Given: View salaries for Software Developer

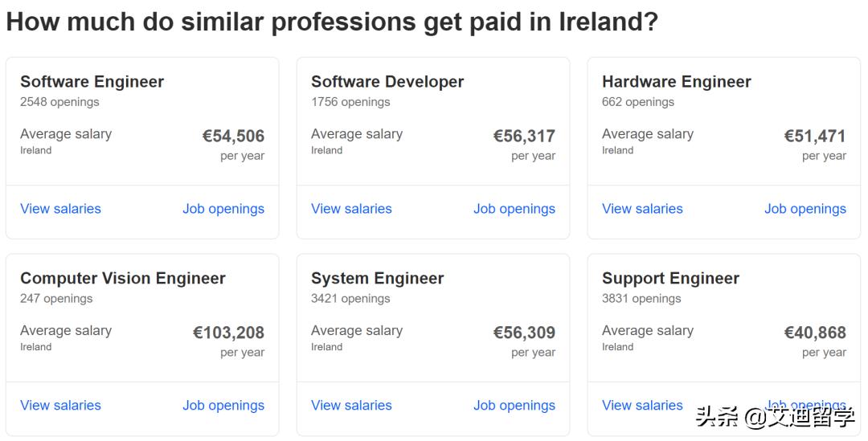Looking at the screenshot, I should 351,209.
